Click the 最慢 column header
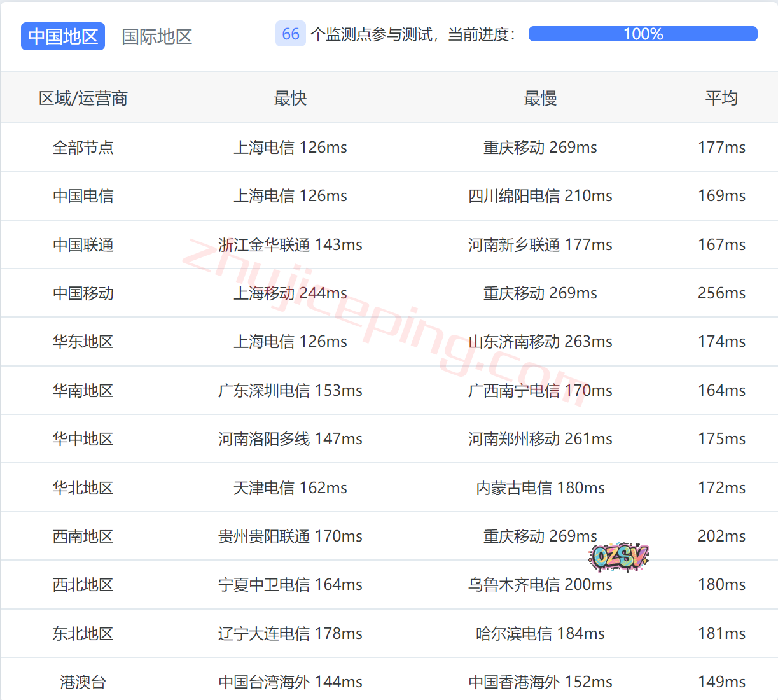The image size is (778, 700). 540,98
